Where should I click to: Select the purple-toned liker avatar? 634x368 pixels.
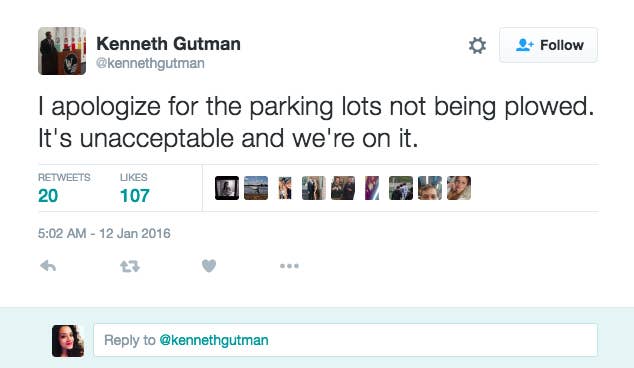pos(372,188)
